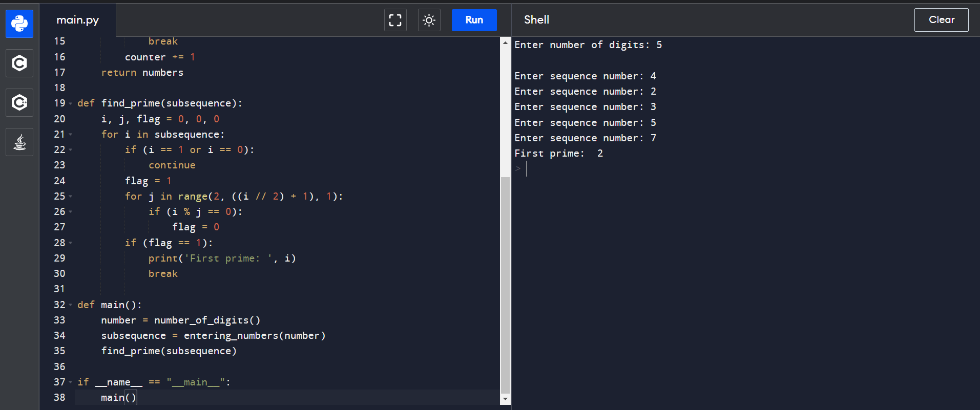Toggle fullscreen editor mode icon
This screenshot has height=410, width=980.
395,20
